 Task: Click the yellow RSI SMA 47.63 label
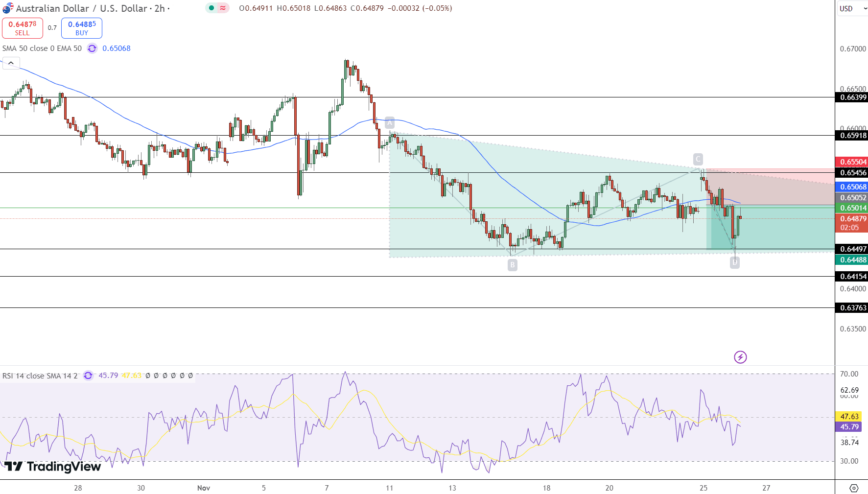point(848,417)
